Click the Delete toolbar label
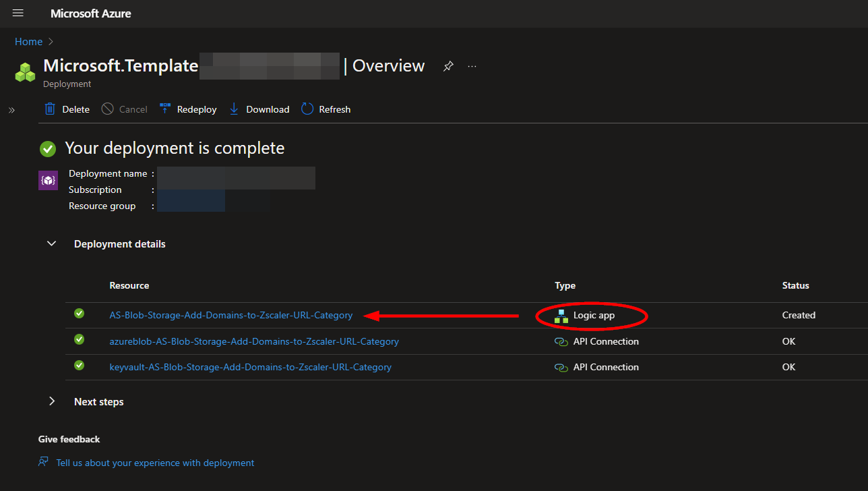Image resolution: width=868 pixels, height=491 pixels. (x=76, y=109)
